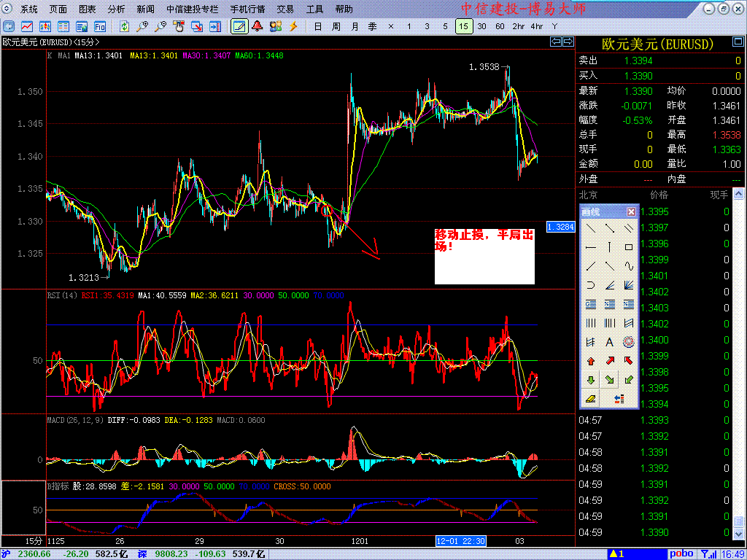
Task: Click the MACD(26,12,9) indicator label
Action: (x=75, y=421)
